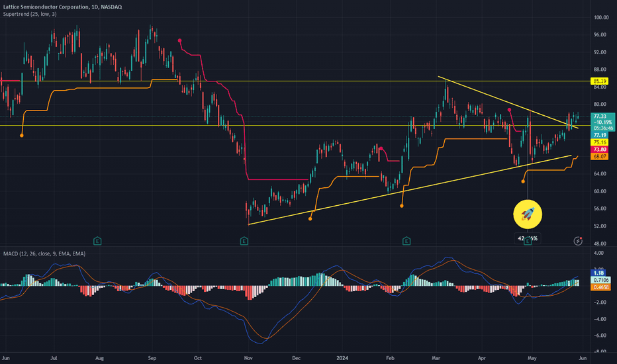Open the earnings marker above the Aug label
Image resolution: width=617 pixels, height=364 pixels.
[x=97, y=241]
